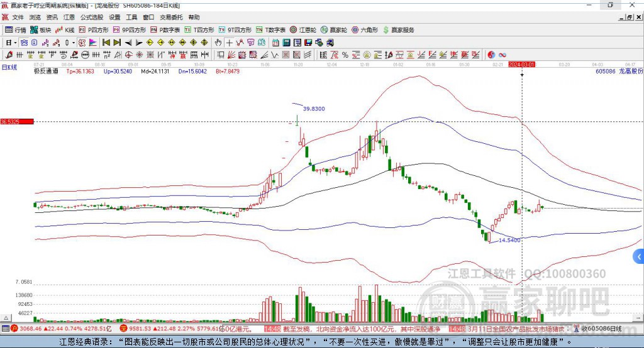The height and width of the screenshot is (348, 644).
Task: Expand the blue side panel arrow
Action: coord(639,258)
